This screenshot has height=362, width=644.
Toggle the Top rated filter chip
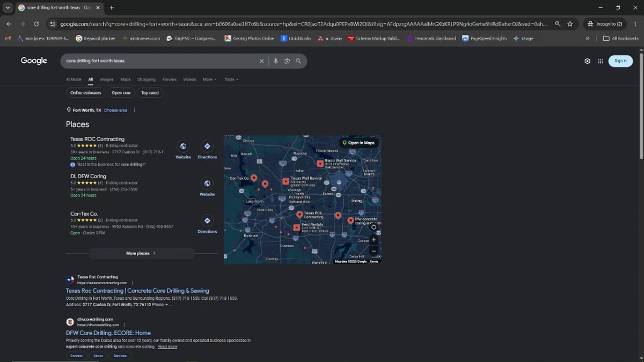(150, 93)
